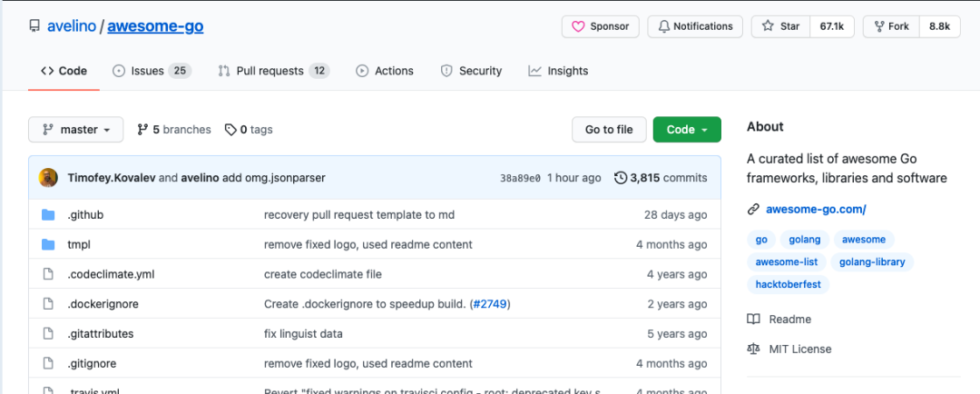Select the 'hacktoberfest' topic tag
Viewport: 980px width, 394px height.
point(789,284)
